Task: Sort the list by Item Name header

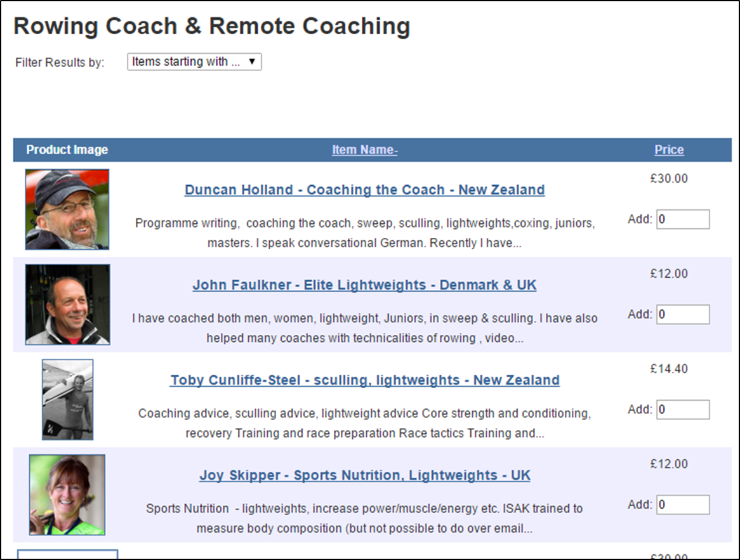Action: (364, 150)
